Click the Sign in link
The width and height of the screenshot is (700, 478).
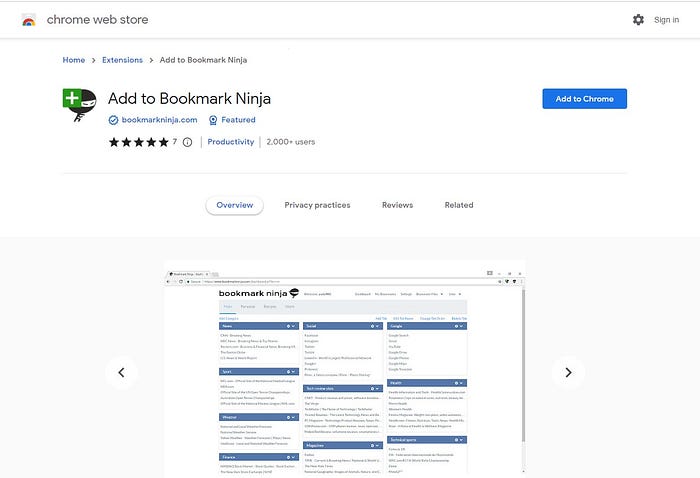(666, 20)
